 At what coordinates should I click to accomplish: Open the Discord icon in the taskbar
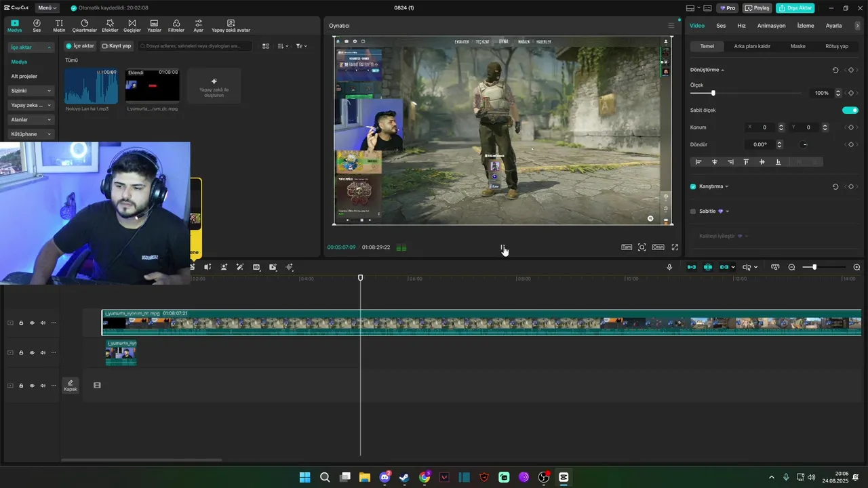384,477
